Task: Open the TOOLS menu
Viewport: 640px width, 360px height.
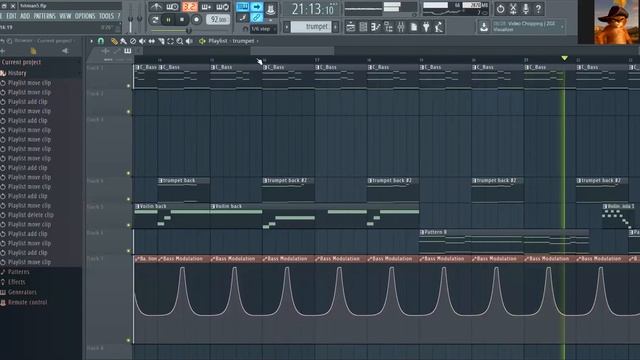Action: click(x=106, y=16)
